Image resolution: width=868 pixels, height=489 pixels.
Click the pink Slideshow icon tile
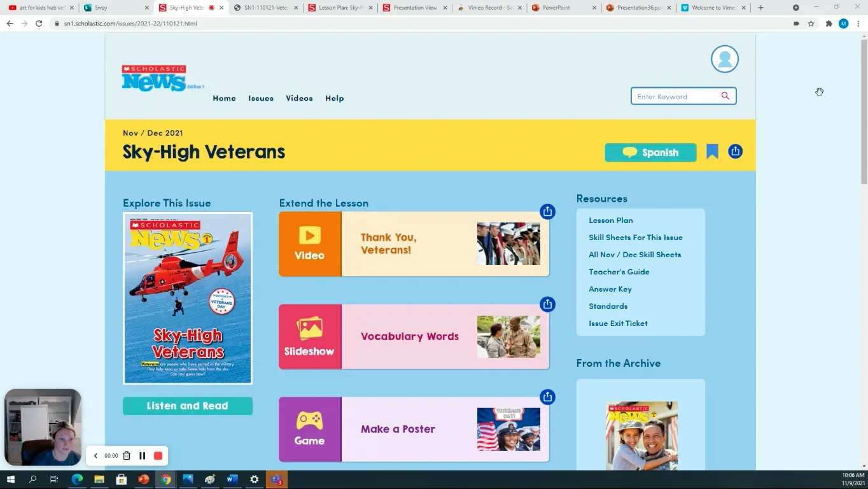[310, 337]
